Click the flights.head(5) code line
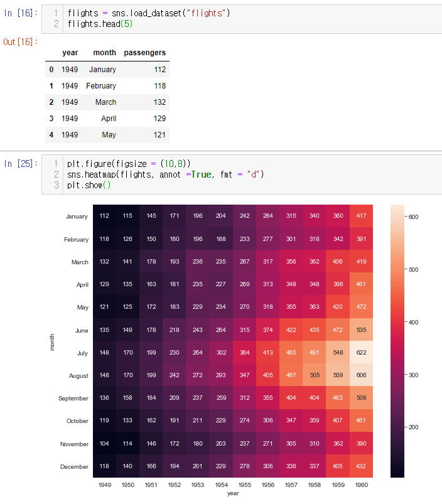442x504 pixels. (x=100, y=24)
